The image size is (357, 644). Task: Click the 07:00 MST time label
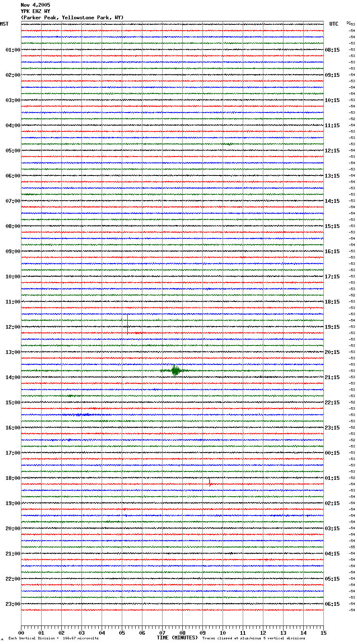coord(13,201)
